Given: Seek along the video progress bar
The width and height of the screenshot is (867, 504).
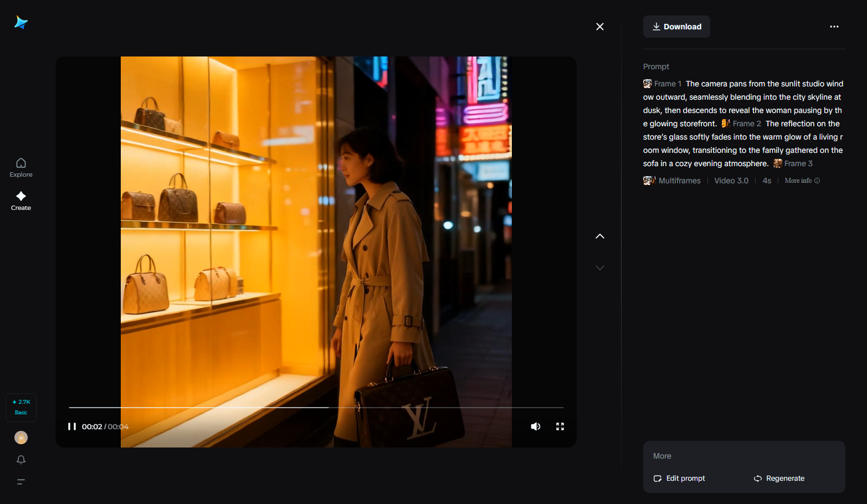Looking at the screenshot, I should click(x=316, y=407).
